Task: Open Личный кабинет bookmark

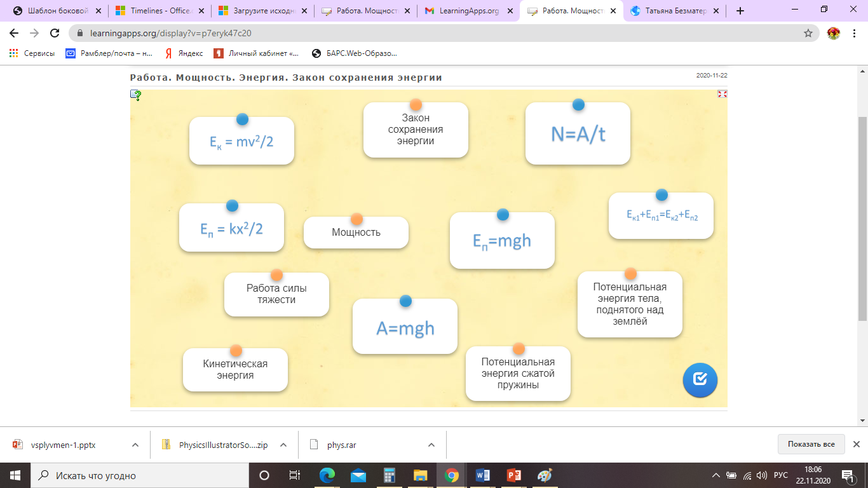Action: pos(257,53)
